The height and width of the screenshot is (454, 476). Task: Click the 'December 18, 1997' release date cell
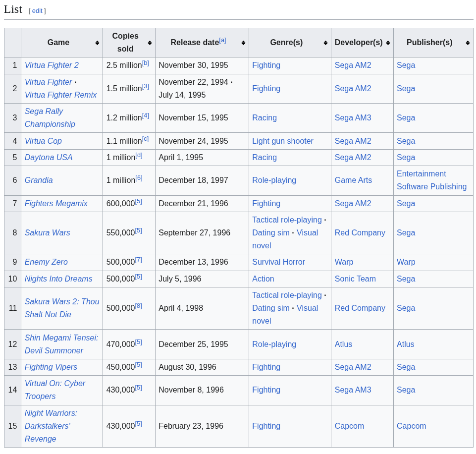(202, 180)
